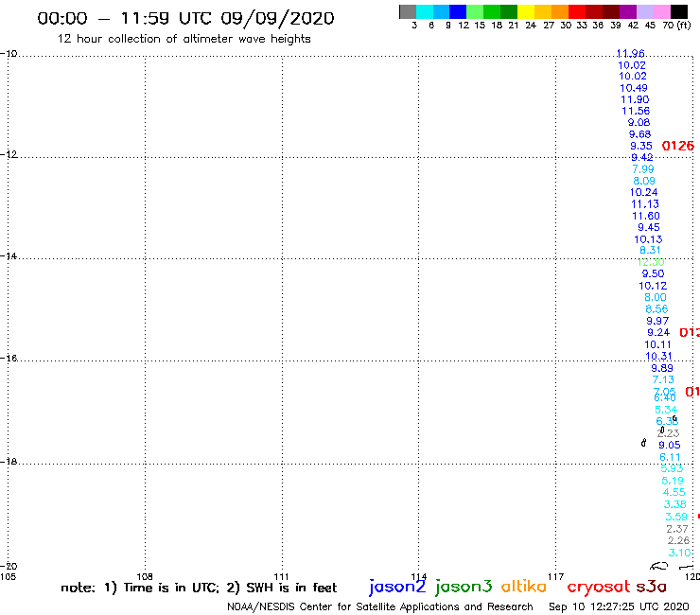This screenshot has height=615, width=700.
Task: Click the gray 3 ft legend swatch
Action: point(408,11)
